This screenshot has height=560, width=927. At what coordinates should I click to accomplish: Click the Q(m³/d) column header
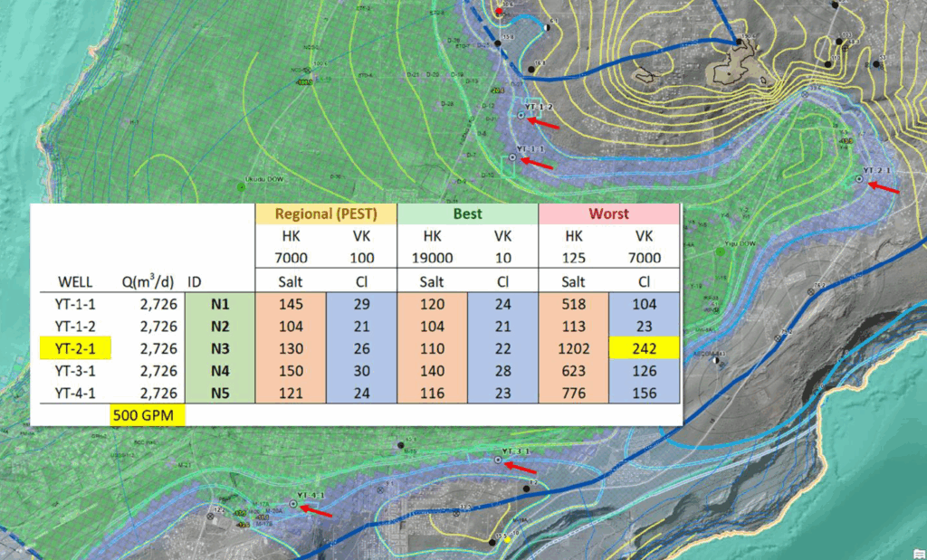[146, 280]
